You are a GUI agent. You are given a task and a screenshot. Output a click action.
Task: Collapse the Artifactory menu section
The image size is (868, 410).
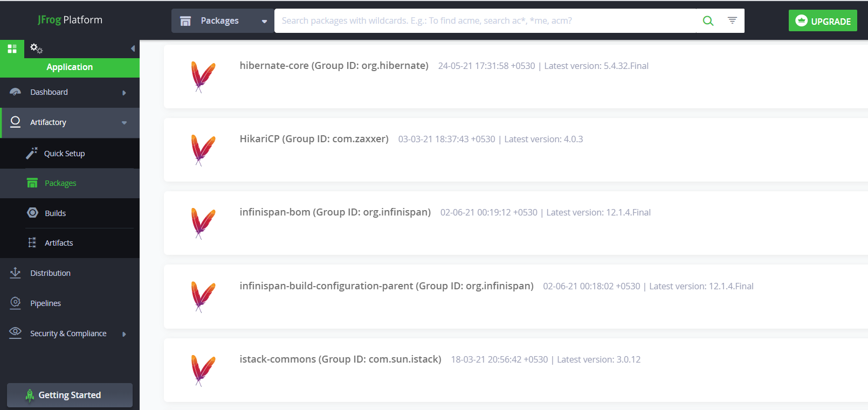click(x=124, y=123)
